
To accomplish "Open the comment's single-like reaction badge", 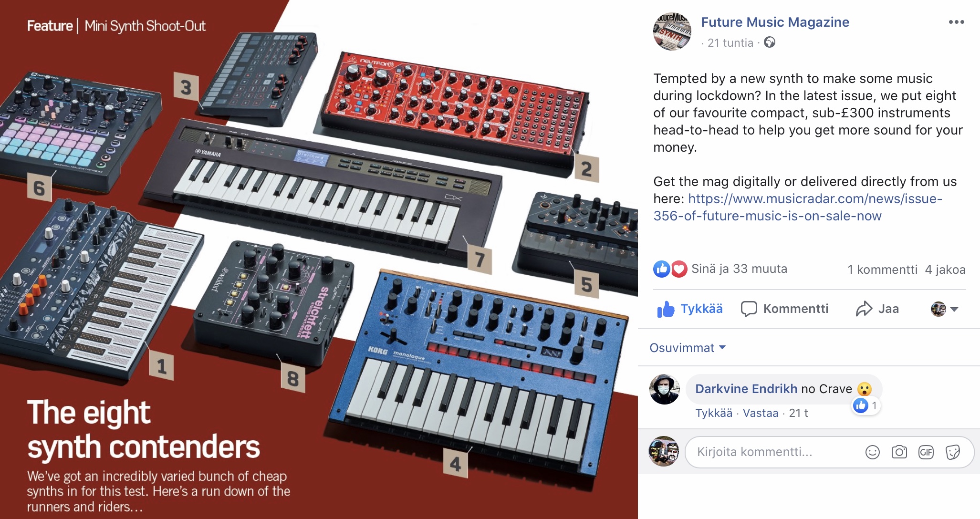I will tap(866, 406).
